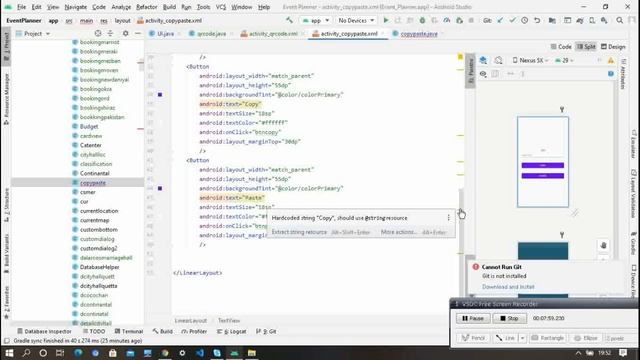This screenshot has width=640, height=360.
Task: Open Search Everywhere magnifier icon
Action: pos(620,20)
